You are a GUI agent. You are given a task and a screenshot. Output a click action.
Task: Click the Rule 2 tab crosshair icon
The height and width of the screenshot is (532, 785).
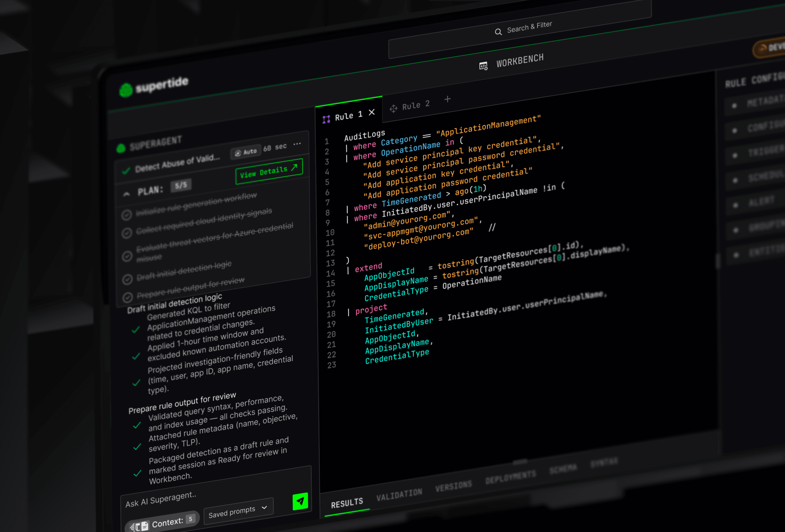394,109
